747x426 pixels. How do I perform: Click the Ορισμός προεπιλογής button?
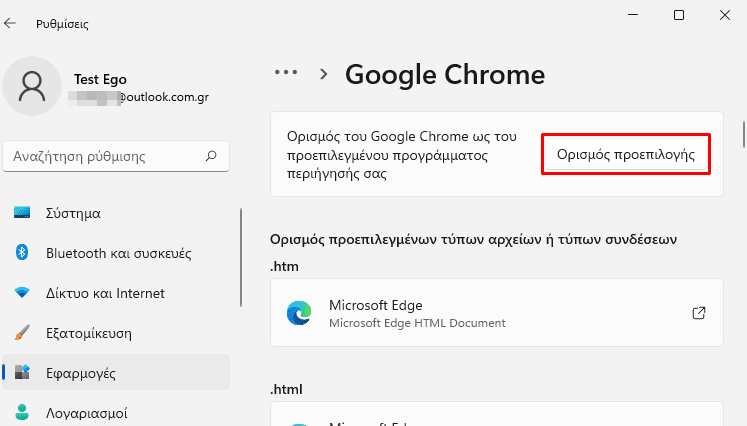(626, 154)
